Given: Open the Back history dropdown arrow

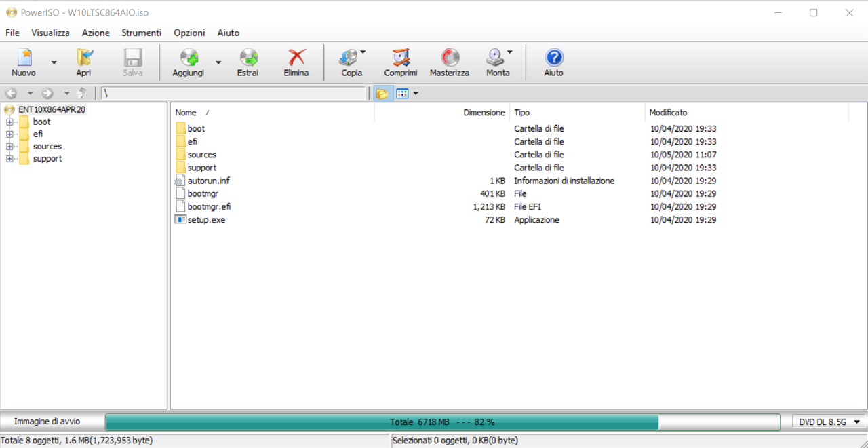Looking at the screenshot, I should click(30, 94).
